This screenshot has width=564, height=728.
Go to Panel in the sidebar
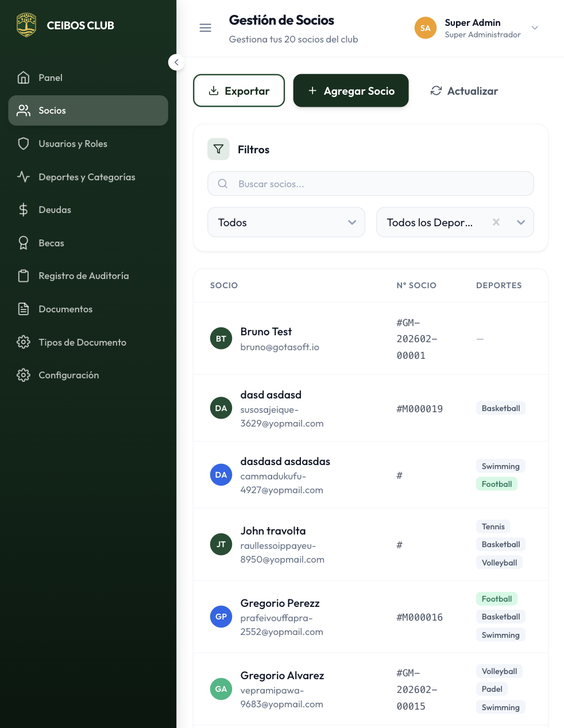pos(51,78)
